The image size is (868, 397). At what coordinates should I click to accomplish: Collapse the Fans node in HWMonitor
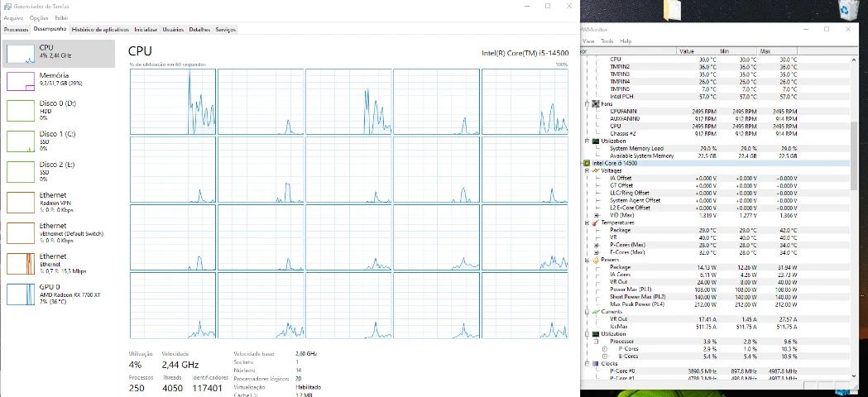click(x=587, y=103)
